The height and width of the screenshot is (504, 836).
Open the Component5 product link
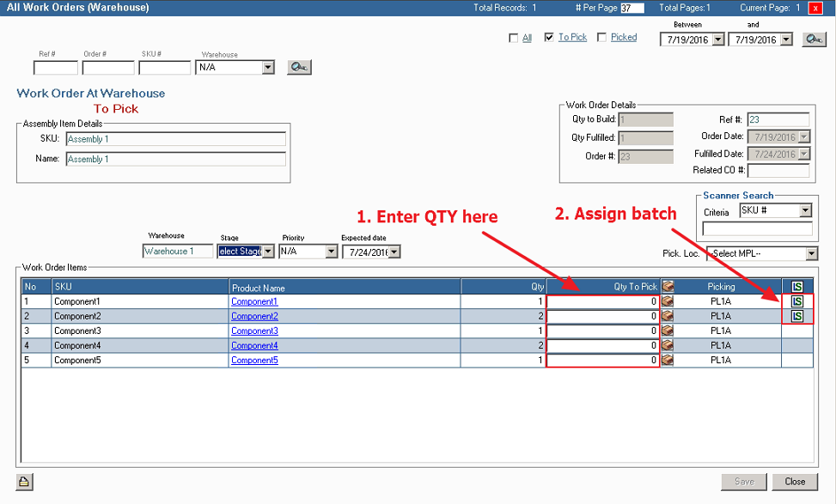(x=254, y=361)
